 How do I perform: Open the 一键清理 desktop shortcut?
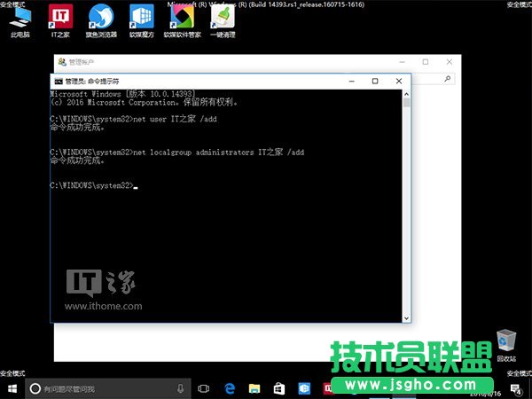223,20
